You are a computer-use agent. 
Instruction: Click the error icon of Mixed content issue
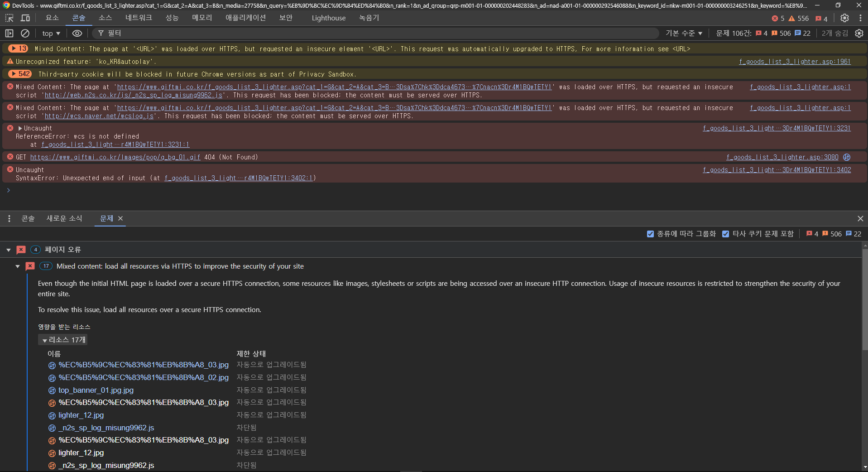(30, 266)
